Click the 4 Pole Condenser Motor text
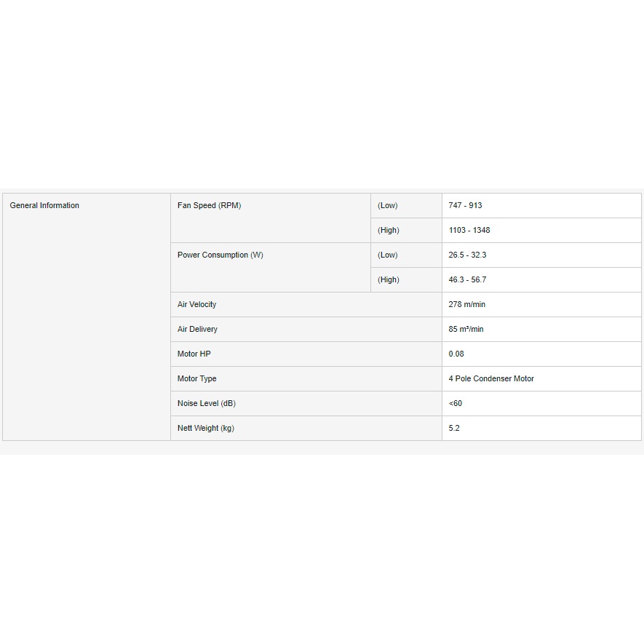The image size is (644, 644). point(491,379)
